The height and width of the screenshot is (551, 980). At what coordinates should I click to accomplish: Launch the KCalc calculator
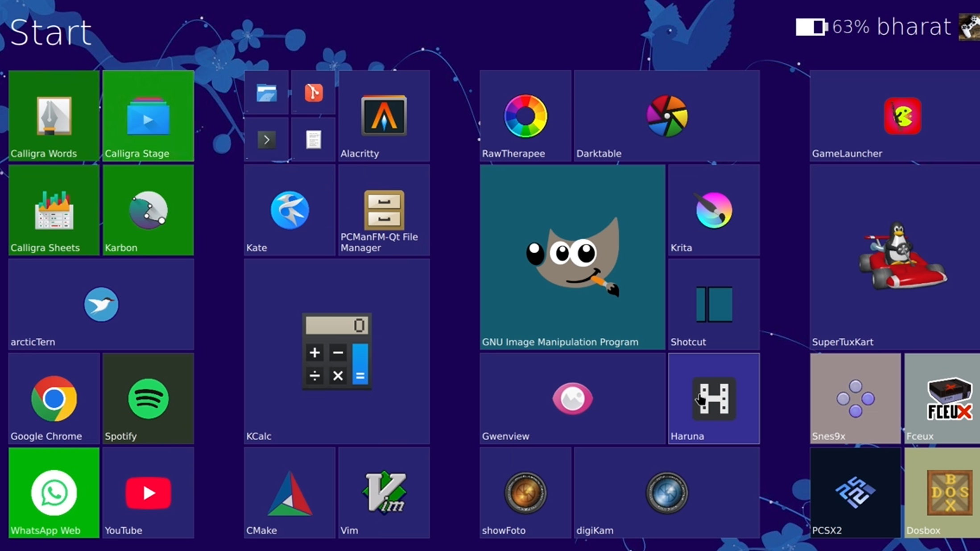point(336,352)
